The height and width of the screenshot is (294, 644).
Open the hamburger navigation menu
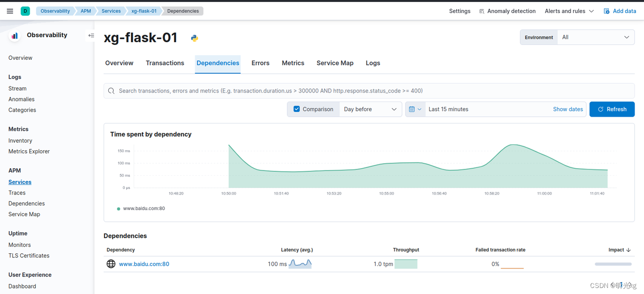[10, 11]
